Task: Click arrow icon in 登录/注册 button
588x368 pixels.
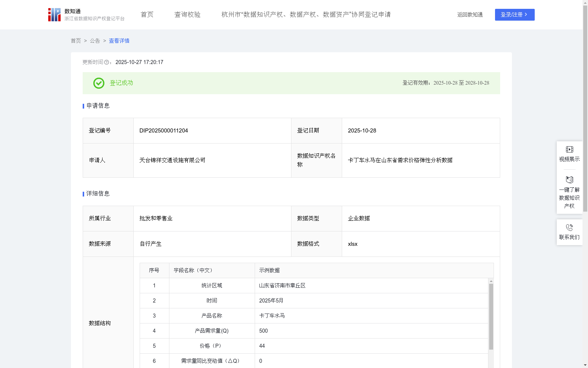Action: 526,15
